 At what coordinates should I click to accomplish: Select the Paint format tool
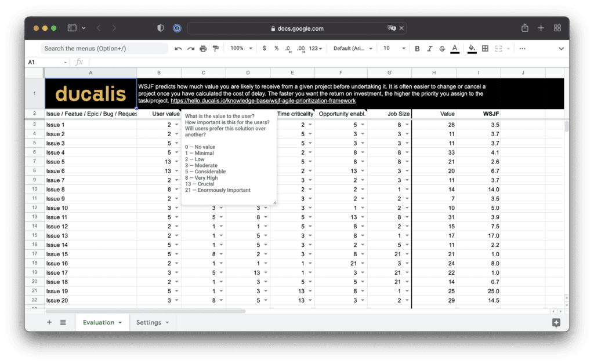click(216, 48)
